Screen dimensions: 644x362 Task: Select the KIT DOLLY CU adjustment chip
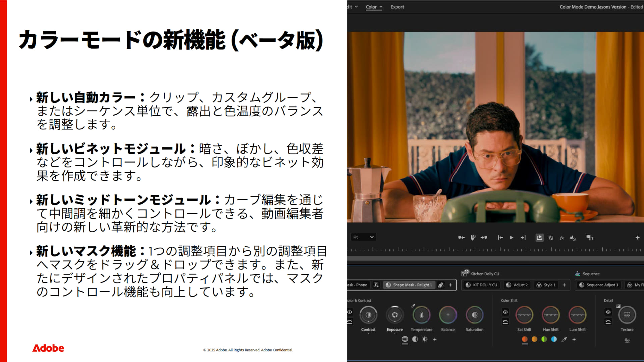pyautogui.click(x=482, y=285)
